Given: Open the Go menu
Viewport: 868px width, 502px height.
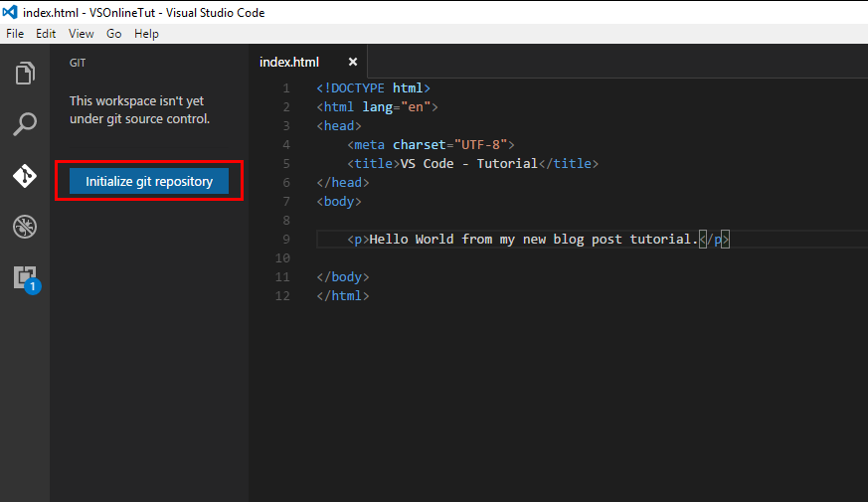Looking at the screenshot, I should (114, 33).
